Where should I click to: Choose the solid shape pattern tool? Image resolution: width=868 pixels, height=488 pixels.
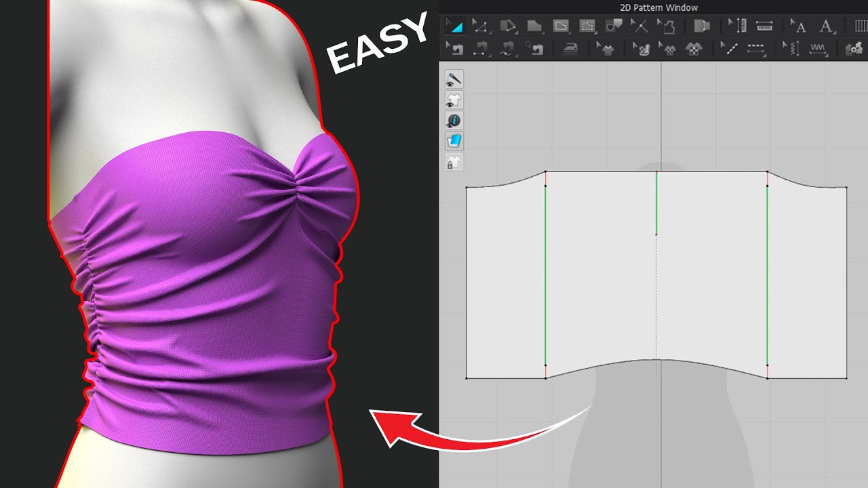534,26
